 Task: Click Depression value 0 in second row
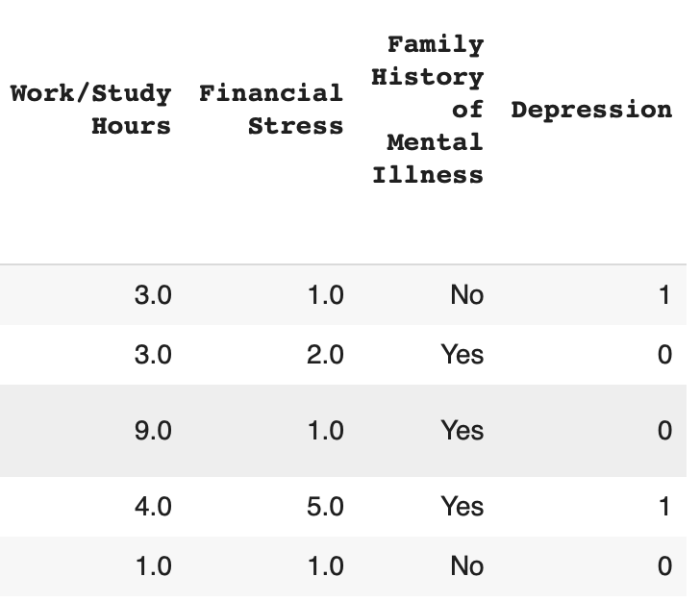663,355
